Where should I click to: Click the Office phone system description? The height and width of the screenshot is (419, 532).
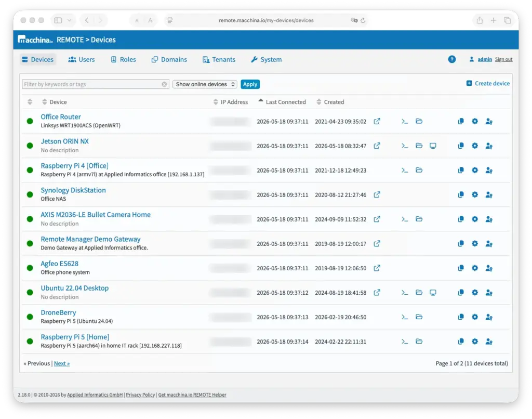tap(65, 272)
